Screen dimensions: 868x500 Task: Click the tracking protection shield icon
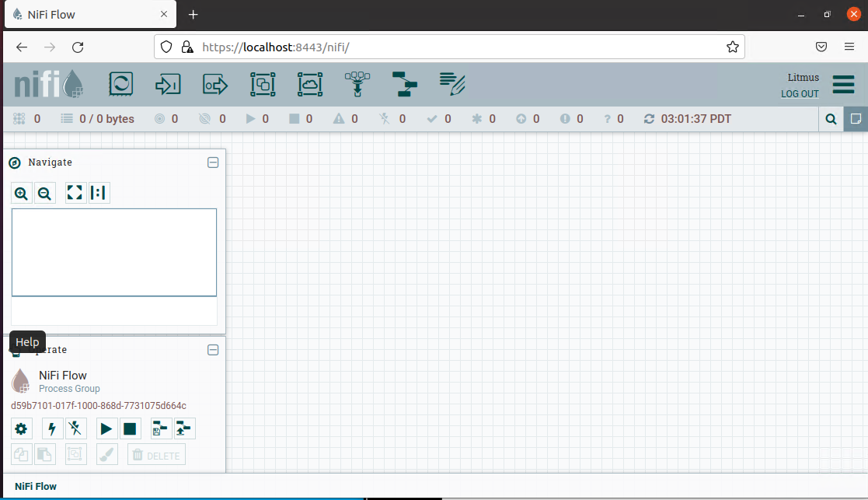click(x=166, y=47)
